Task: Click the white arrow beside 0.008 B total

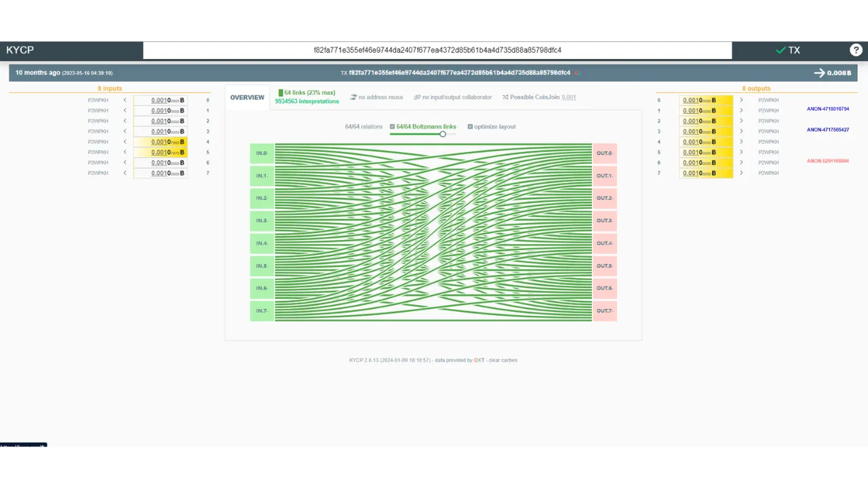Action: pos(819,73)
